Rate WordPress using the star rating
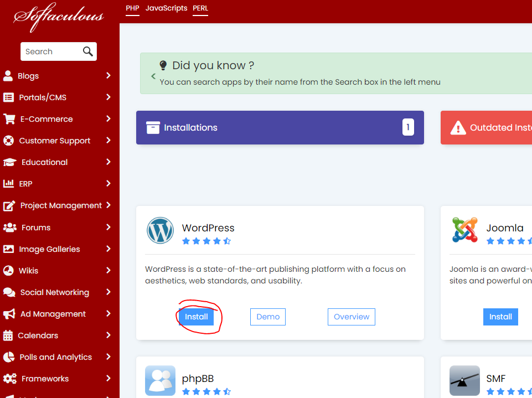Viewport: 532px width, 398px height. (x=206, y=241)
